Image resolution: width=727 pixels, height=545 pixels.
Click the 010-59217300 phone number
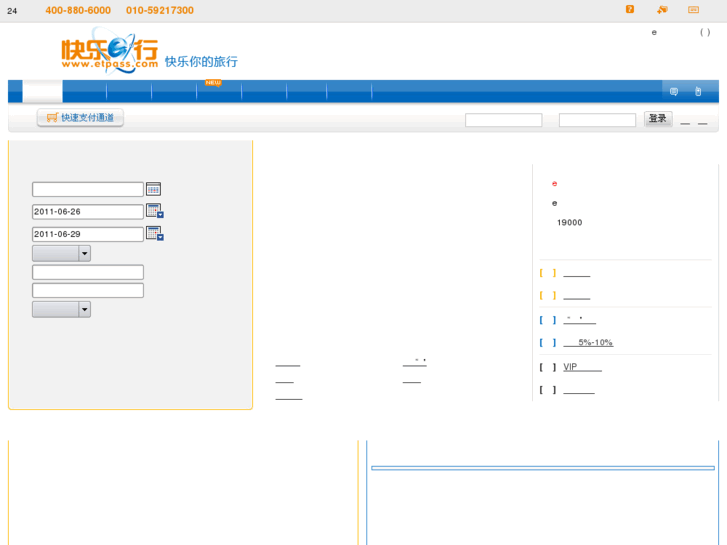pyautogui.click(x=160, y=10)
